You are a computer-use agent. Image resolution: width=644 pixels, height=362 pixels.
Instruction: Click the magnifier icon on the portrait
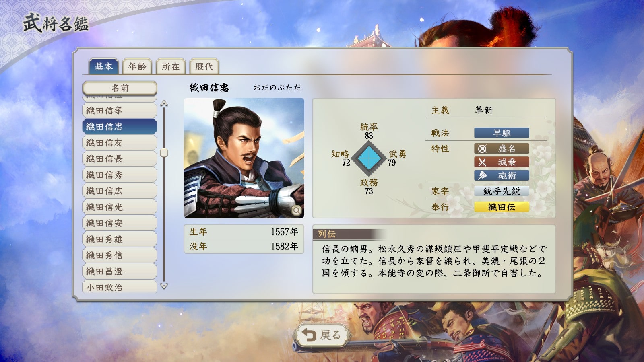pos(296,210)
